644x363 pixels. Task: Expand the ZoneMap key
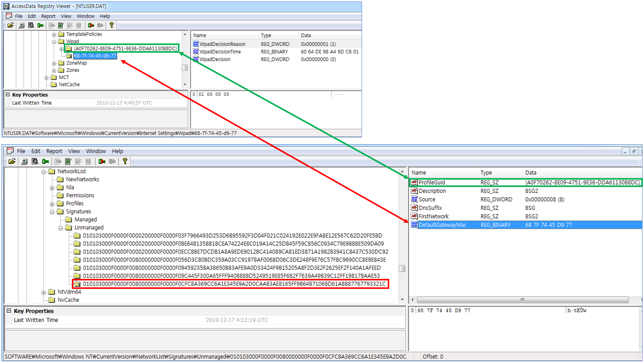[x=54, y=63]
